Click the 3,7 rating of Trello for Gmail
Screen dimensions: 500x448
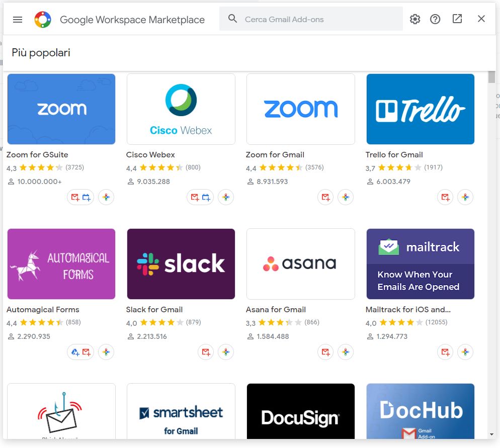point(370,168)
